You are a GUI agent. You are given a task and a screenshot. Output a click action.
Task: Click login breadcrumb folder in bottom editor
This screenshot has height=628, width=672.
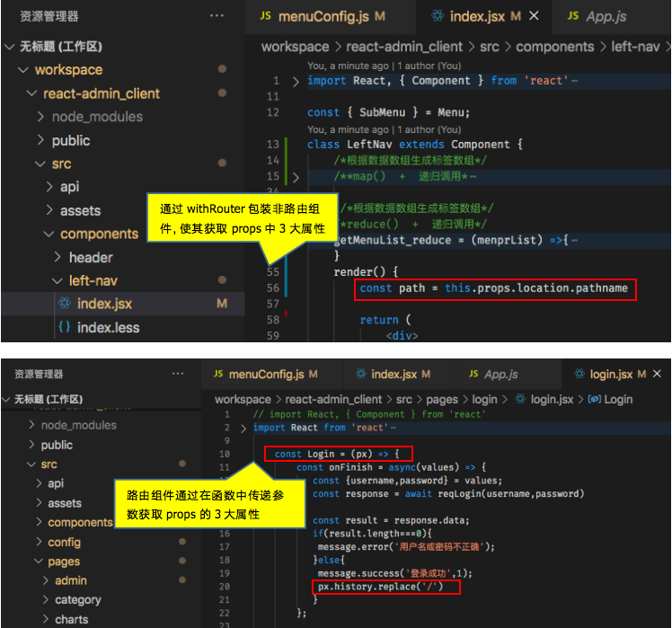485,399
